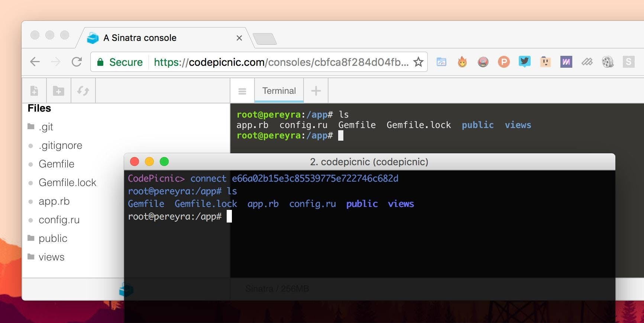Open the purple M extension

point(566,62)
